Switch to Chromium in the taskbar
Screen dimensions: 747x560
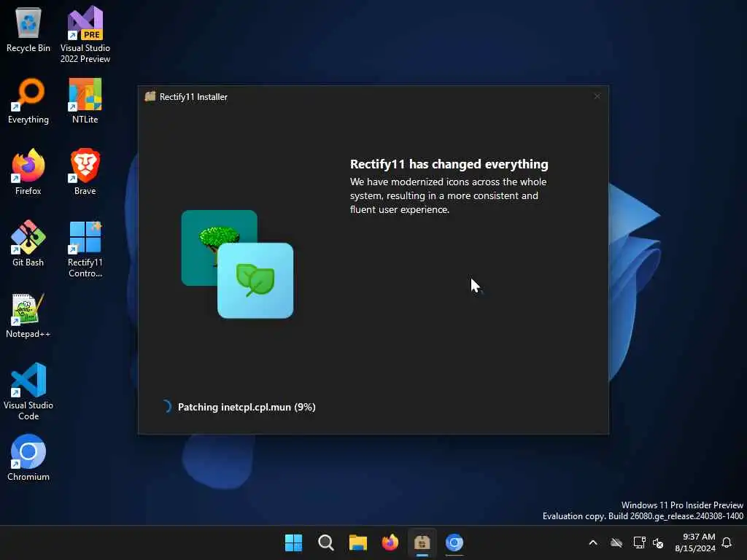click(454, 542)
